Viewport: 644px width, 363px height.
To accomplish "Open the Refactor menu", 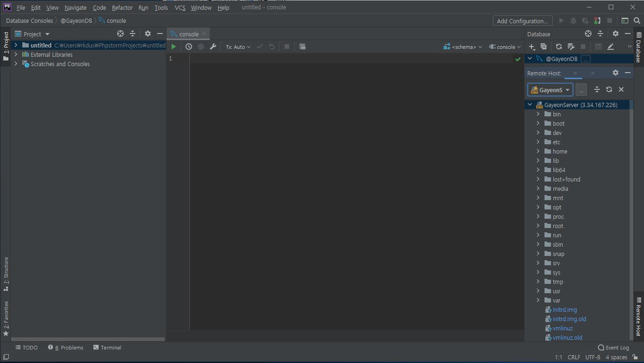I will [122, 7].
